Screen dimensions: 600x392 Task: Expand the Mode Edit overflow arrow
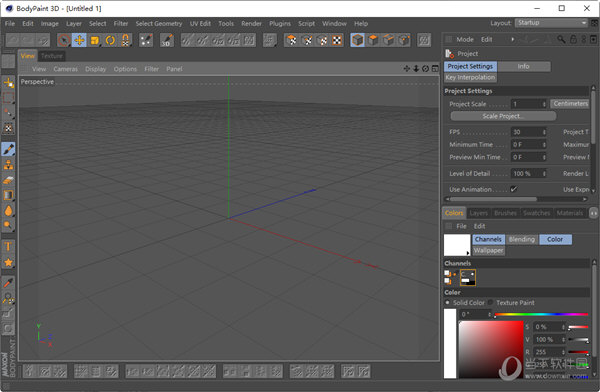pos(512,39)
